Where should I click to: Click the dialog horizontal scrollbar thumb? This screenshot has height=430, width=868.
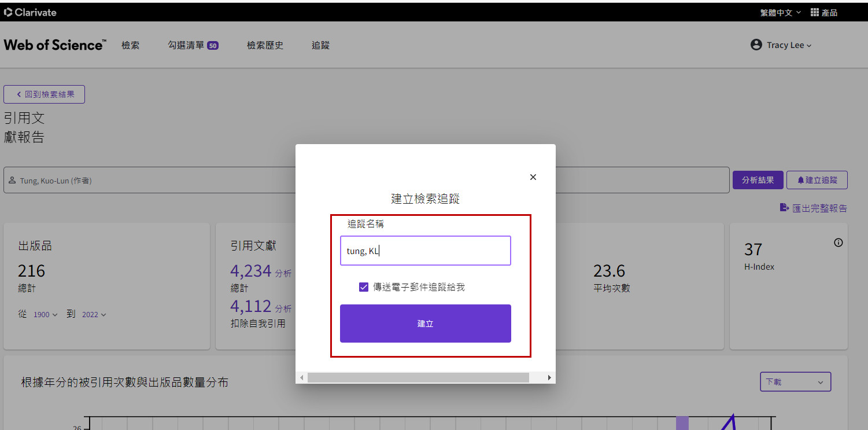click(418, 377)
